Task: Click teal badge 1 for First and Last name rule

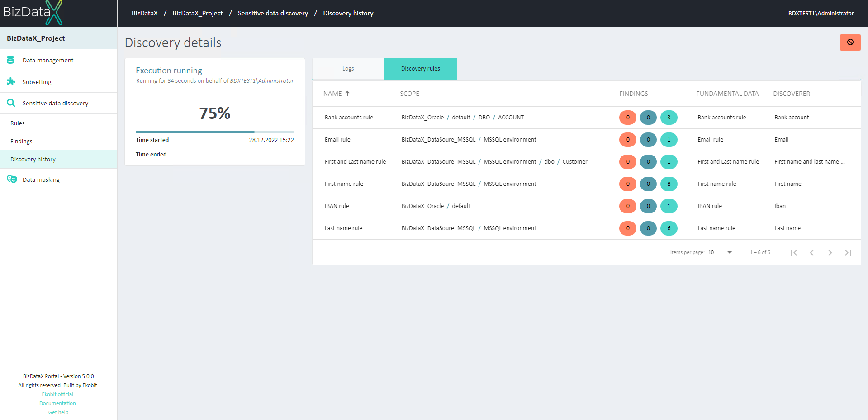Action: [669, 161]
